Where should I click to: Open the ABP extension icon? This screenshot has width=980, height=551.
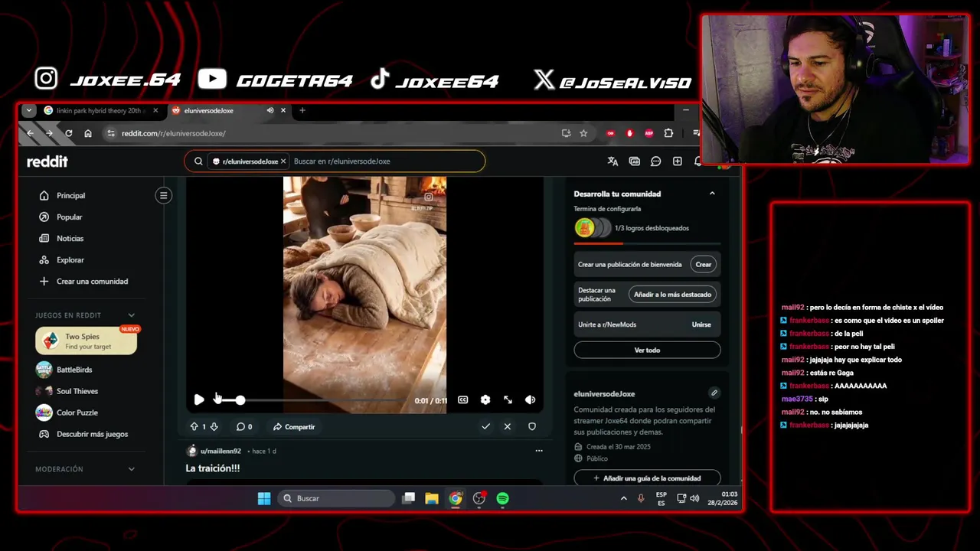[x=649, y=133]
